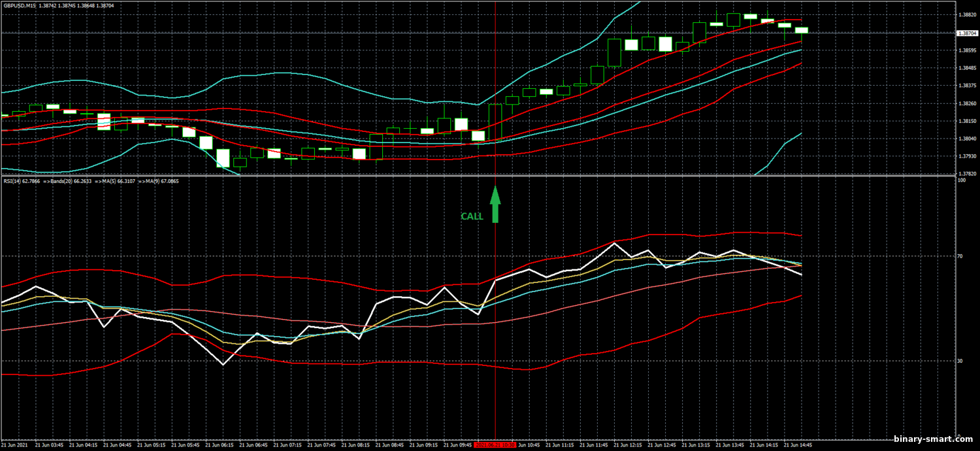This screenshot has height=451, width=980.
Task: Click the 21 Jun 05:15 time label
Action: tap(152, 445)
